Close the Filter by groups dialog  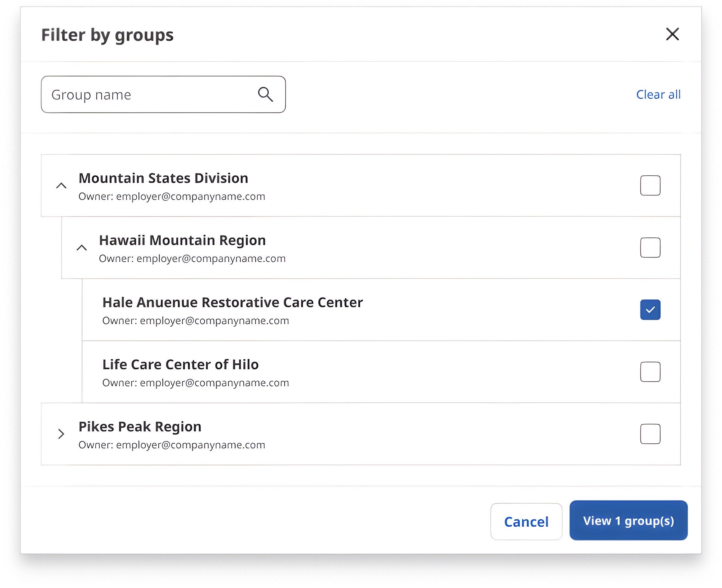point(672,34)
